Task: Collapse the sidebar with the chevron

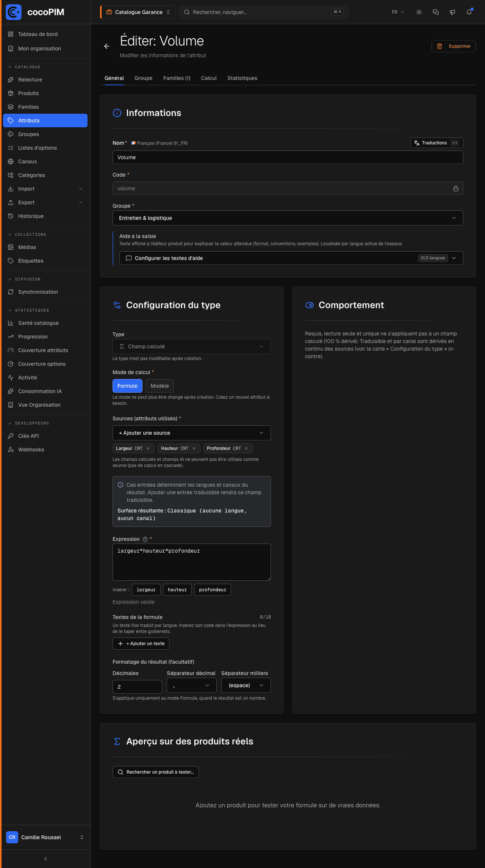Action: 45,859
